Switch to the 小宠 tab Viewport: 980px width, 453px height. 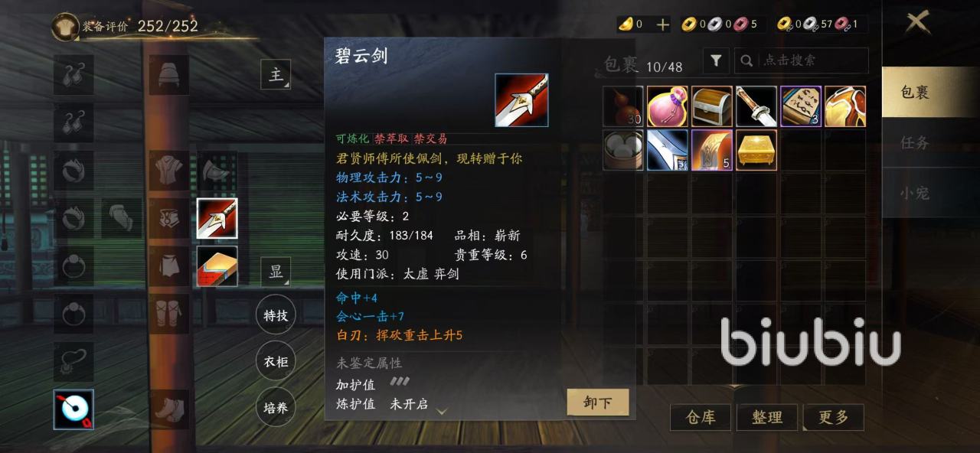pyautogui.click(x=915, y=193)
